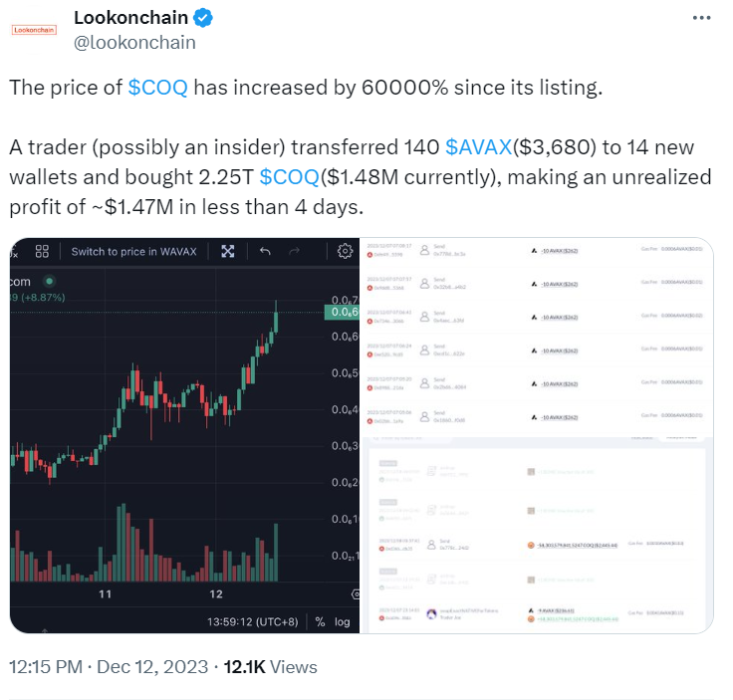The height and width of the screenshot is (700, 733).
Task: Open the wallet transactions image on the right
Action: point(536,435)
